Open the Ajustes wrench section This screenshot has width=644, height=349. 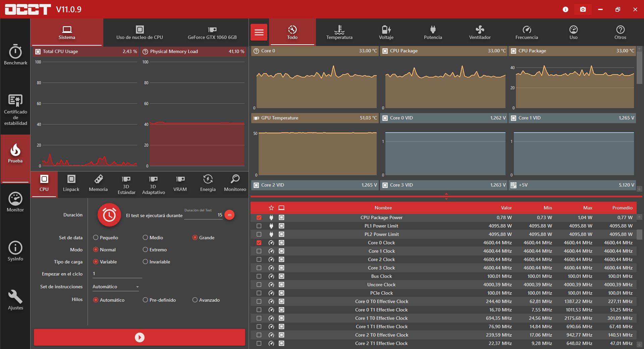[15, 300]
